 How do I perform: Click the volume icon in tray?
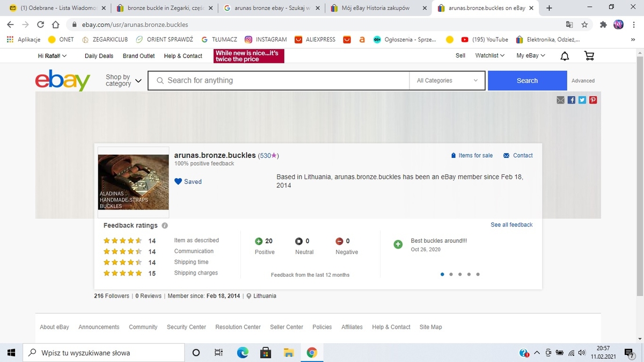point(581,353)
